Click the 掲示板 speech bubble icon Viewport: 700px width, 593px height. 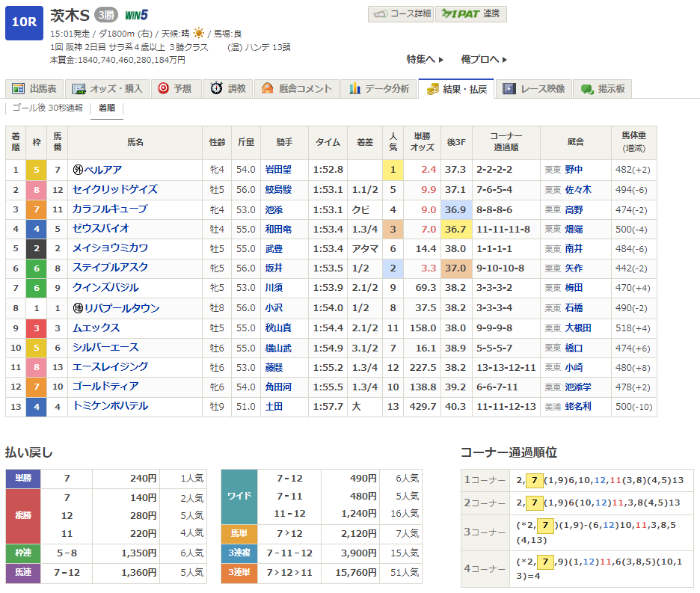(587, 89)
